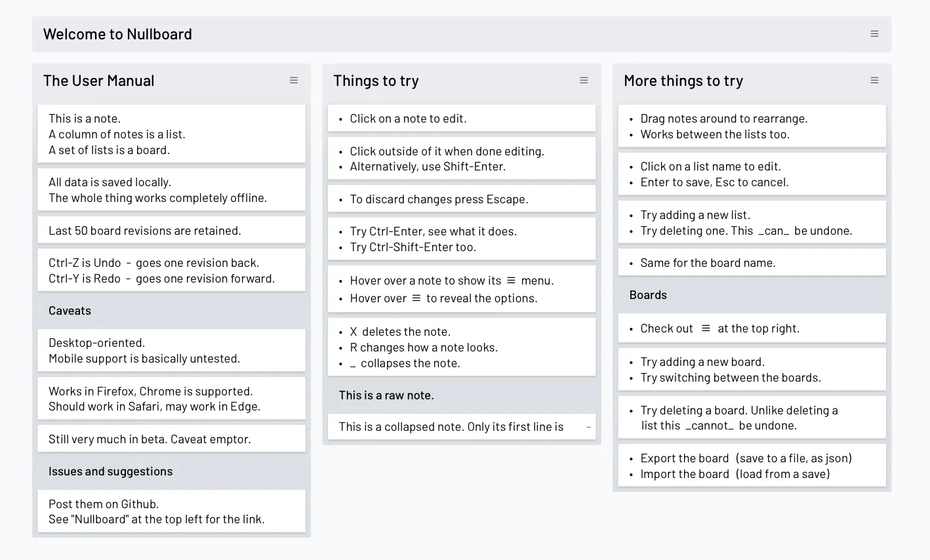
Task: Expand the collapsed note in Things to try
Action: (x=588, y=426)
